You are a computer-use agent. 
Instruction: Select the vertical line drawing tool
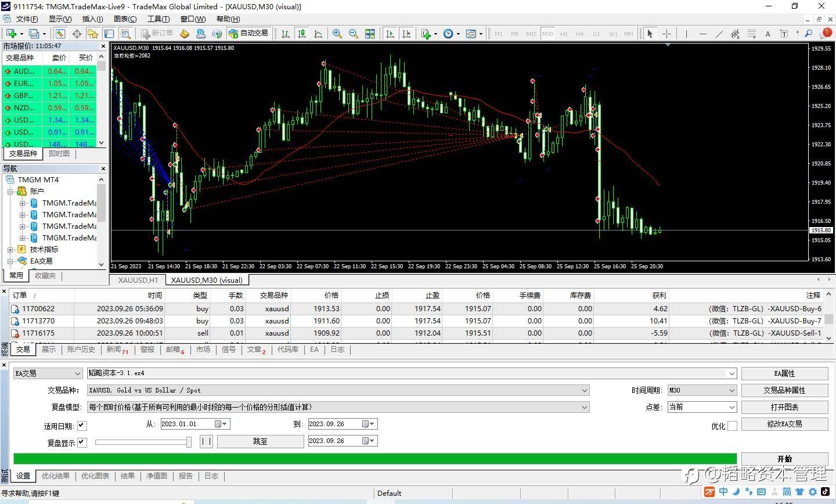686,34
